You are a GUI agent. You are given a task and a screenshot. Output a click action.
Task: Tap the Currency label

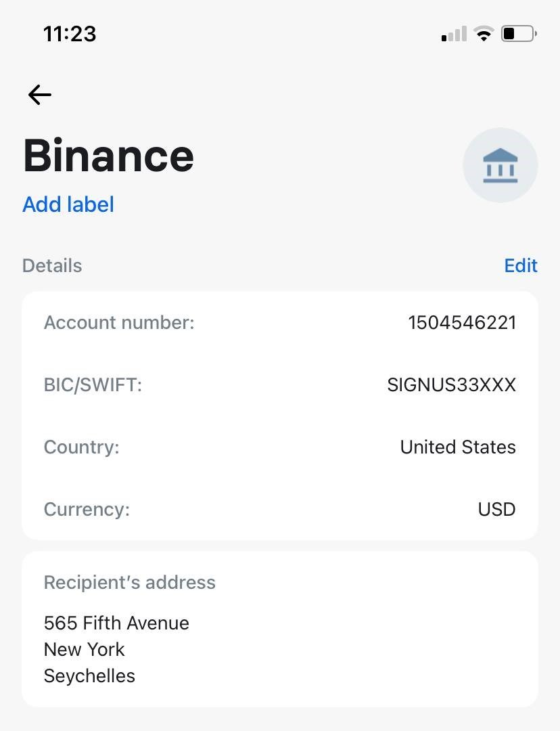point(87,510)
